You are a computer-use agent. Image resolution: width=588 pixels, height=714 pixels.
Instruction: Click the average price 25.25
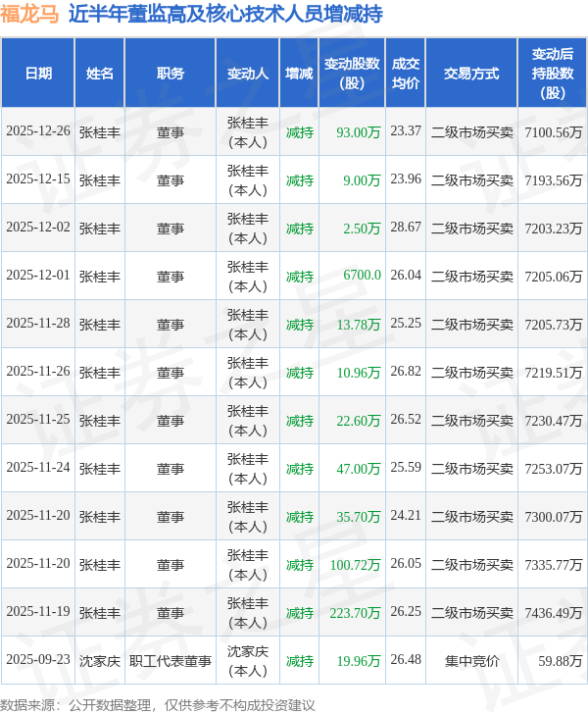(x=406, y=324)
